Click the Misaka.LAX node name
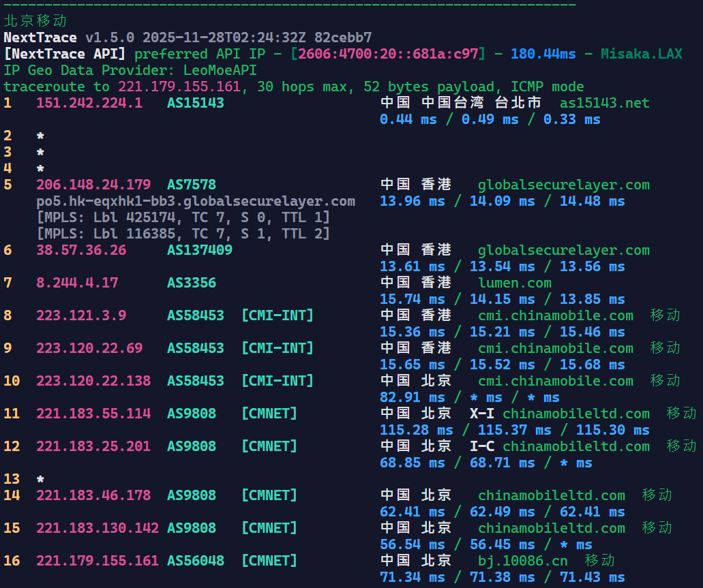703x588 pixels. tap(641, 54)
